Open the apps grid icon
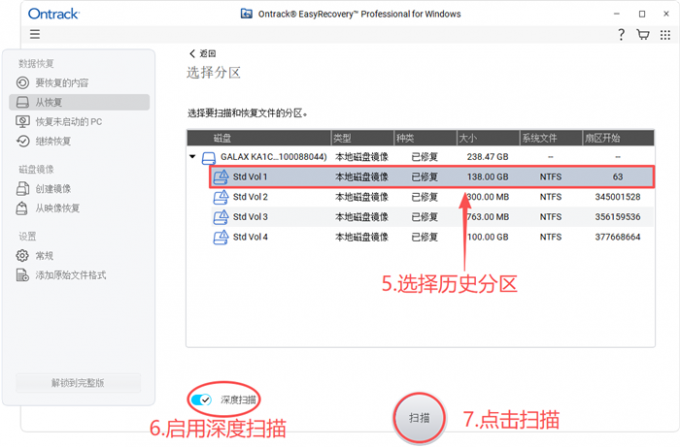The image size is (680, 447). 665,35
